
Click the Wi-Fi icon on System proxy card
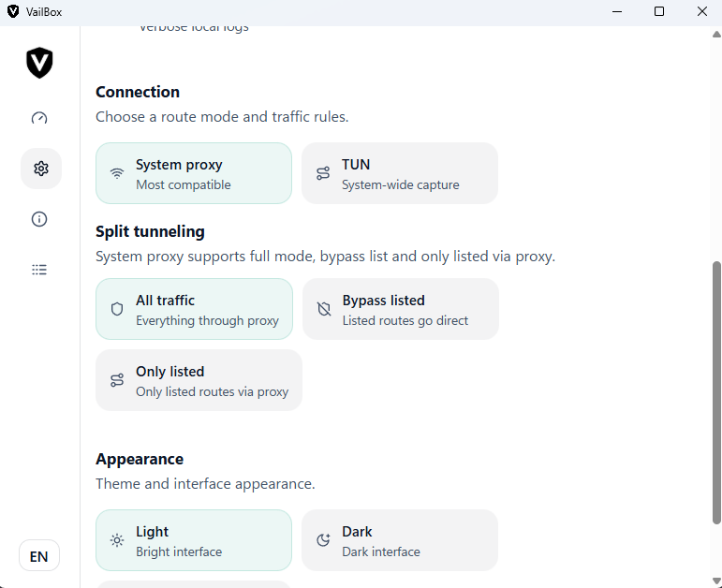coord(117,173)
